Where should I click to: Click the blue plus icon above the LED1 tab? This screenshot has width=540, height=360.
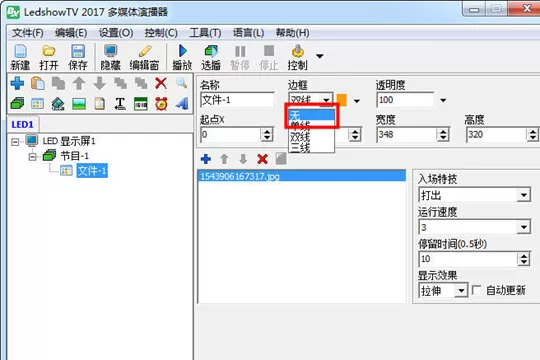[17, 83]
